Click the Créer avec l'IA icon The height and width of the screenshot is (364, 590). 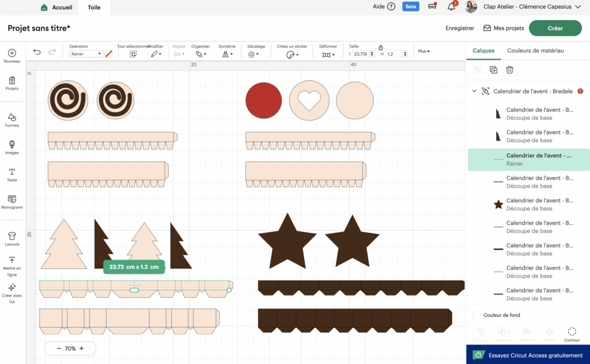[12, 290]
